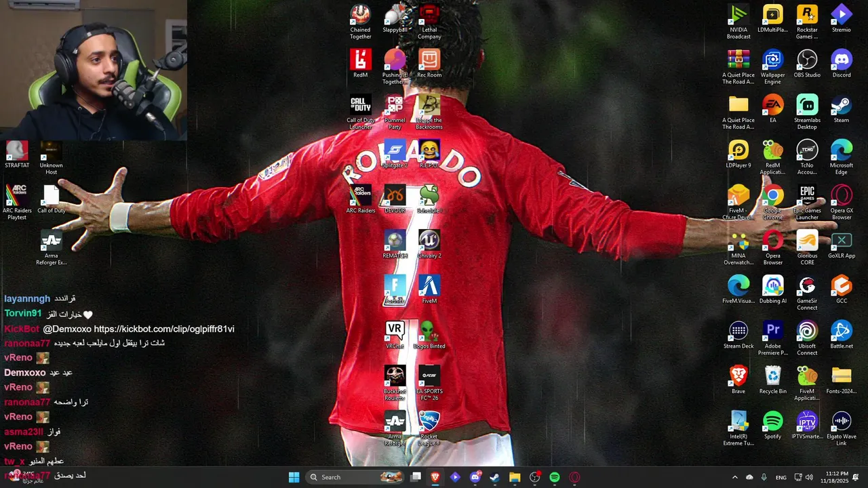Launch Splitgate 2 from the desktop
The height and width of the screenshot is (488, 868).
(x=395, y=155)
